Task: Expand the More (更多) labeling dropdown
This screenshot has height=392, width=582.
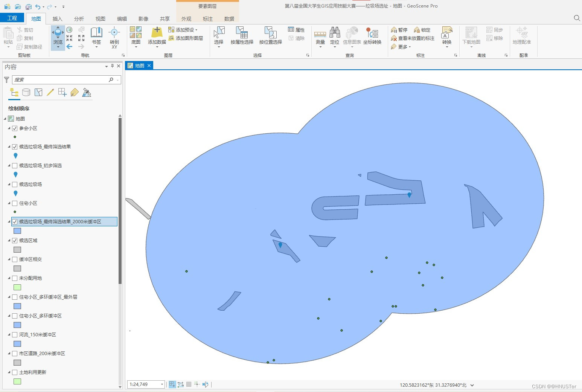Action: point(401,47)
